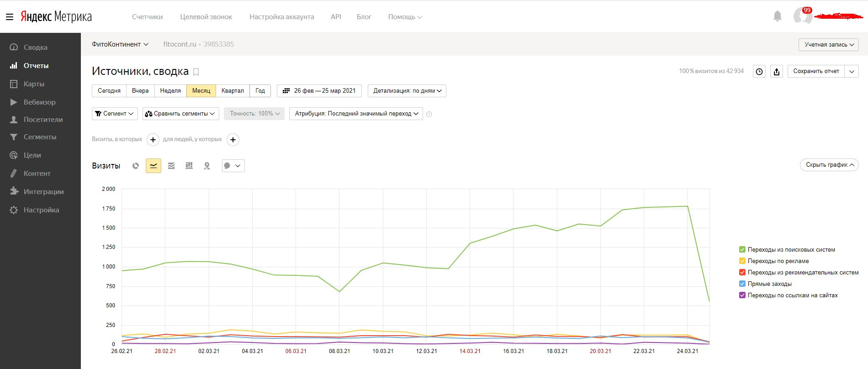Open the clock history icon
868x369 pixels.
coord(759,71)
